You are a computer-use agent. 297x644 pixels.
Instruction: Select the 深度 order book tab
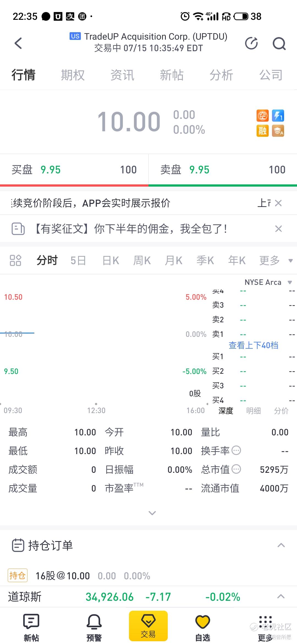pos(226,411)
